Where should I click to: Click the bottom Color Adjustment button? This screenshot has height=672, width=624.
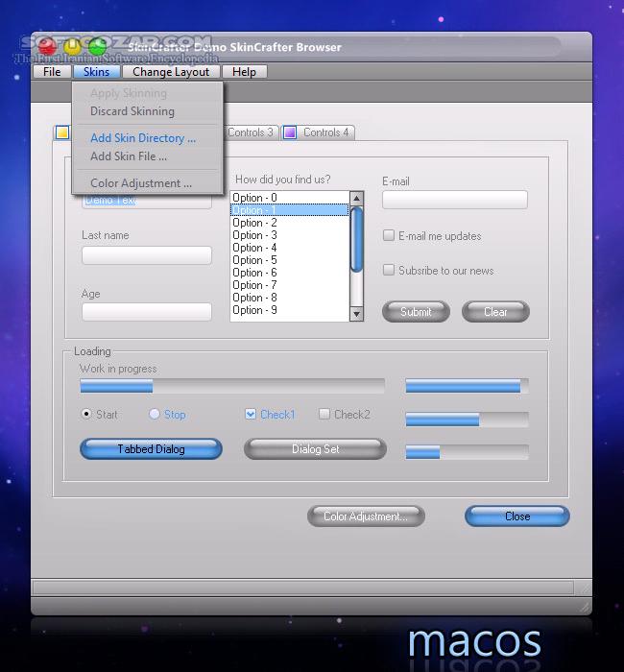pyautogui.click(x=366, y=516)
